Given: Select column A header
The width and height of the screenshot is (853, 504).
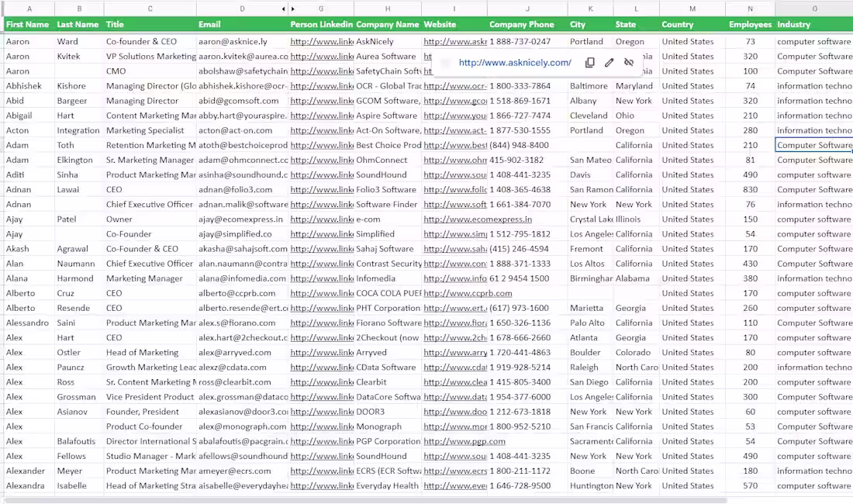Looking at the screenshot, I should tap(29, 9).
